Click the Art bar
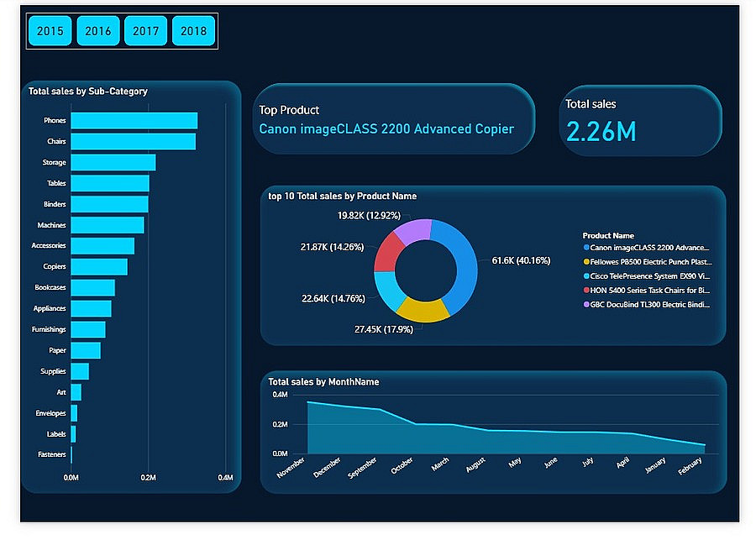This screenshot has height=540, width=756. 76,392
